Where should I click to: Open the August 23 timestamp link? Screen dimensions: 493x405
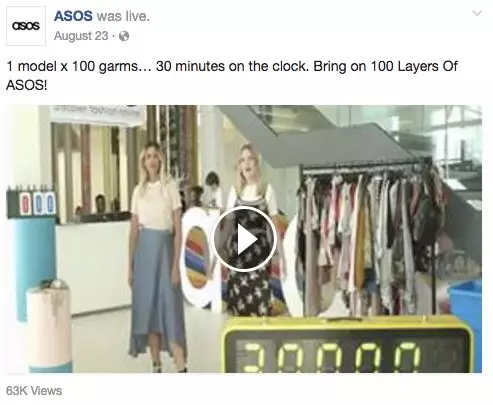(x=81, y=36)
